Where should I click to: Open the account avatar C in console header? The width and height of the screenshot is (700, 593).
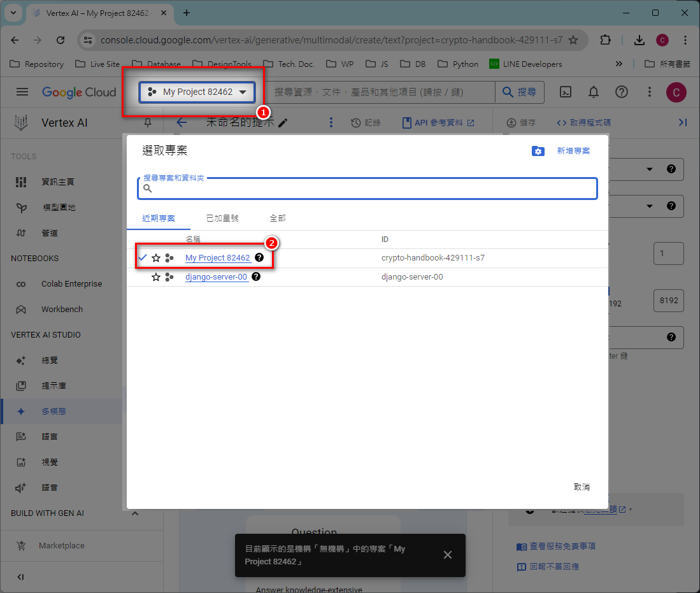tap(676, 92)
